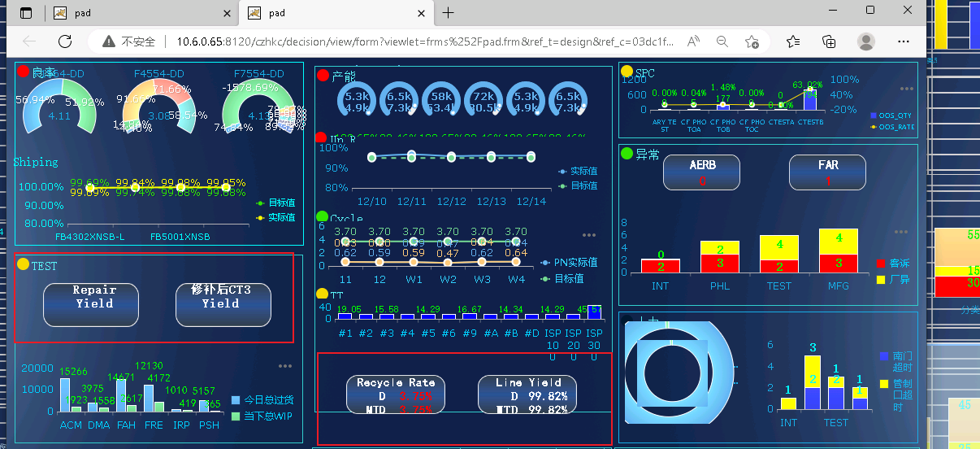Toggle the OOS_QTY legend series
The height and width of the screenshot is (449, 980).
click(893, 116)
